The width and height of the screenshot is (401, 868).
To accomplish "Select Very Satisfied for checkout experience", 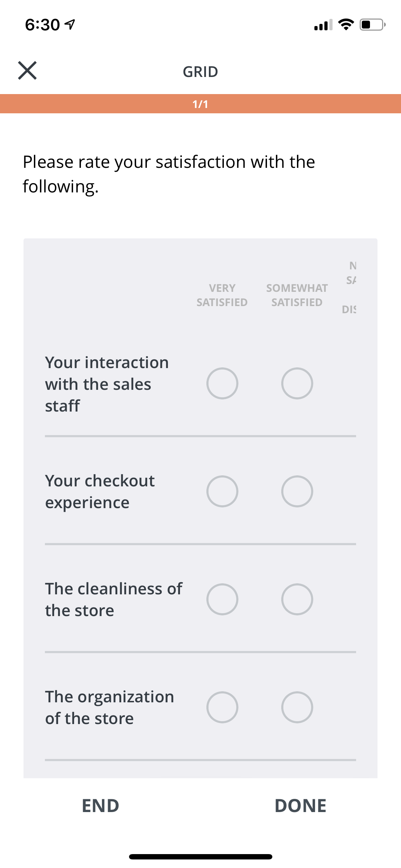I will pos(222,491).
